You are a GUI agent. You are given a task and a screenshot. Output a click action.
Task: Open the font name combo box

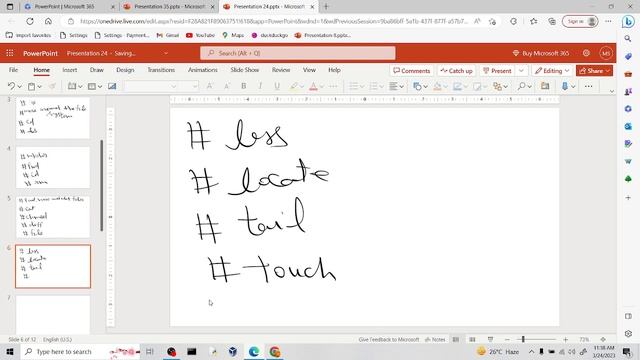[151, 86]
